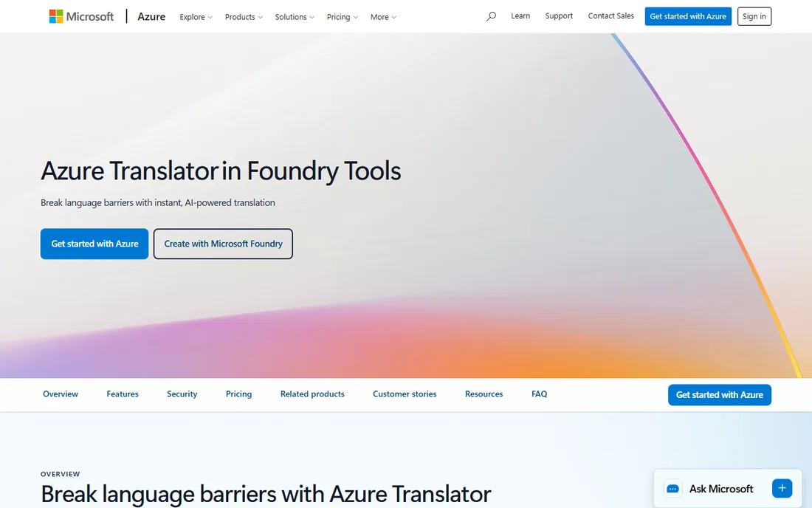Open the Contact Sales link
This screenshot has height=508, width=812.
click(610, 16)
